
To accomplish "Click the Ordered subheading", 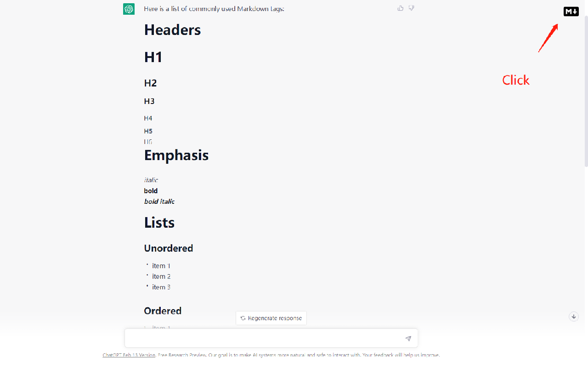I will click(x=163, y=310).
